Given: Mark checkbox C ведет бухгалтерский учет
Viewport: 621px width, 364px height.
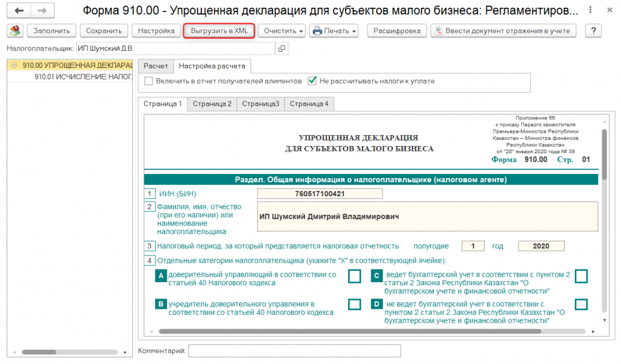Looking at the screenshot, I should click(x=581, y=277).
